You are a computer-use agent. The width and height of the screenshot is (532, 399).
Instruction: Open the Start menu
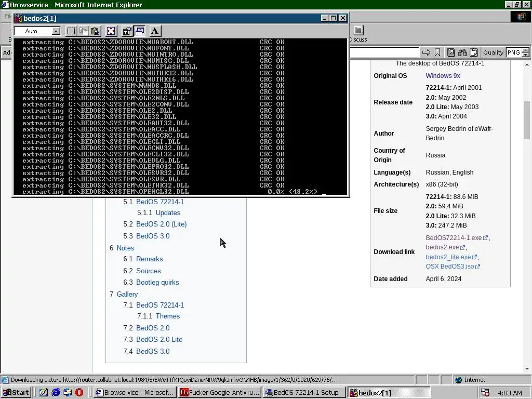pyautogui.click(x=16, y=393)
